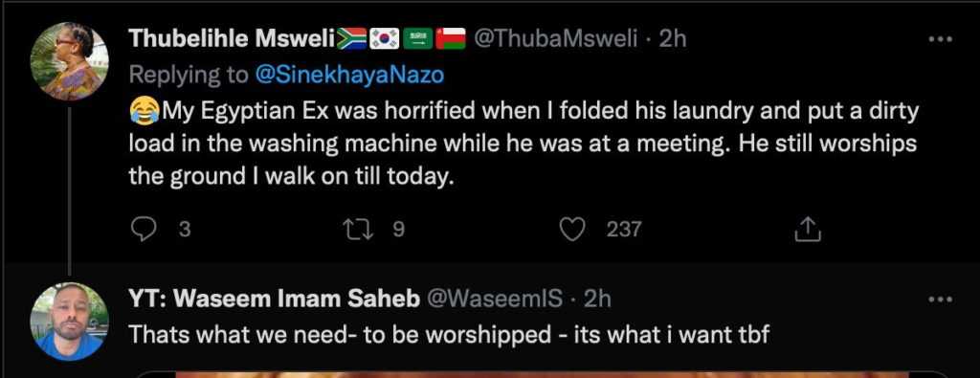Open more options on Thubelihle's tweet
The width and height of the screenshot is (980, 378).
coord(940,39)
